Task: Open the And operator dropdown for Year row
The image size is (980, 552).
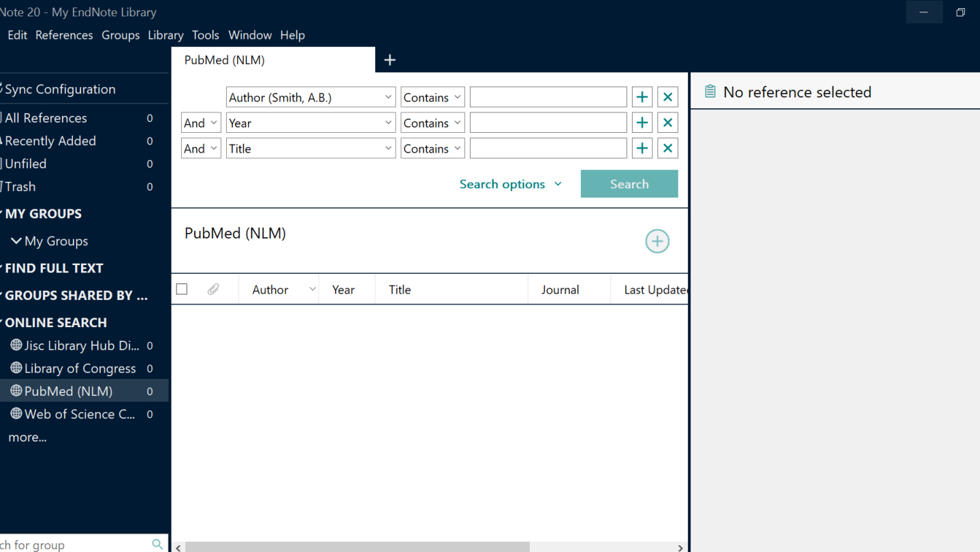Action: [x=201, y=123]
